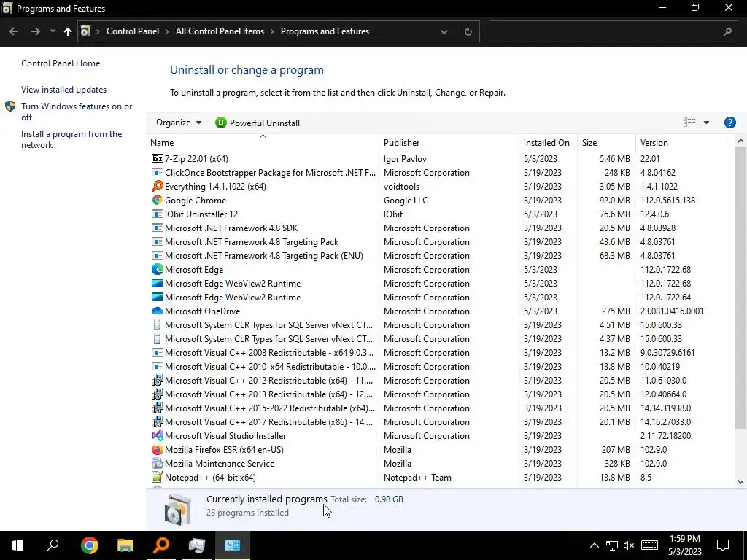Click version 112.0.5615.138 cell
The width and height of the screenshot is (747, 560).
[667, 200]
